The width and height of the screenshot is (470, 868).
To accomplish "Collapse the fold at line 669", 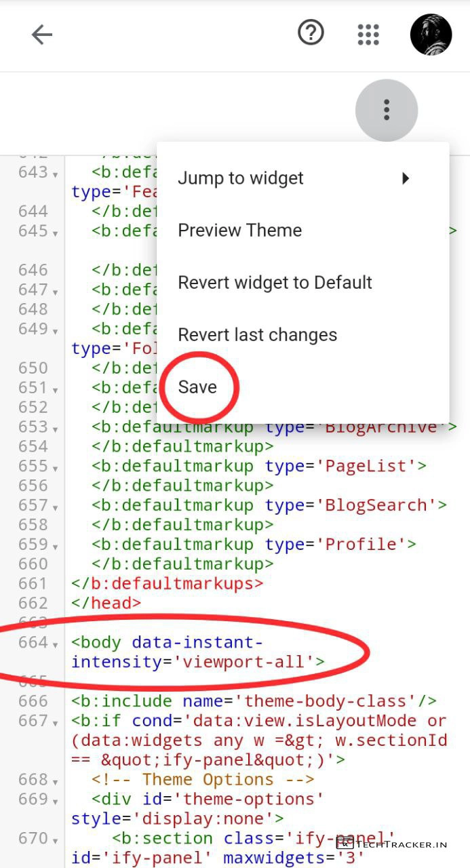I will coord(55,801).
